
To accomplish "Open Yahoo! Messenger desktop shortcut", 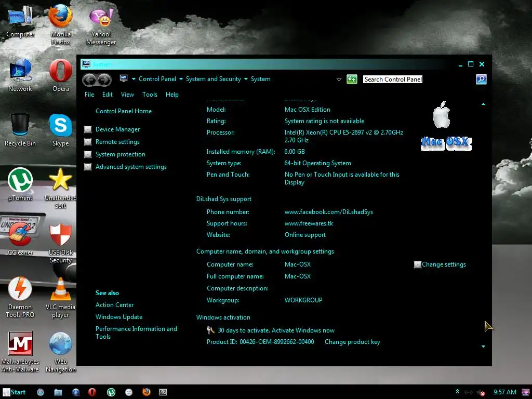I will pyautogui.click(x=101, y=26).
